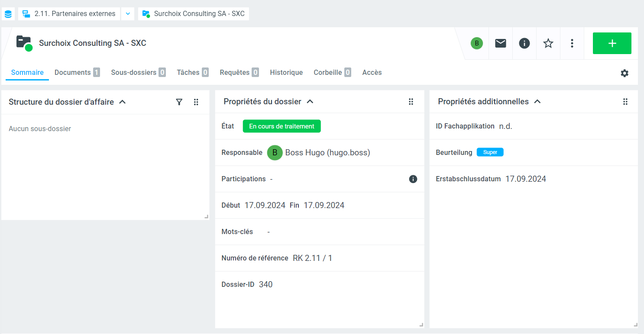Open the settings gear icon
Image resolution: width=644 pixels, height=334 pixels.
[625, 73]
